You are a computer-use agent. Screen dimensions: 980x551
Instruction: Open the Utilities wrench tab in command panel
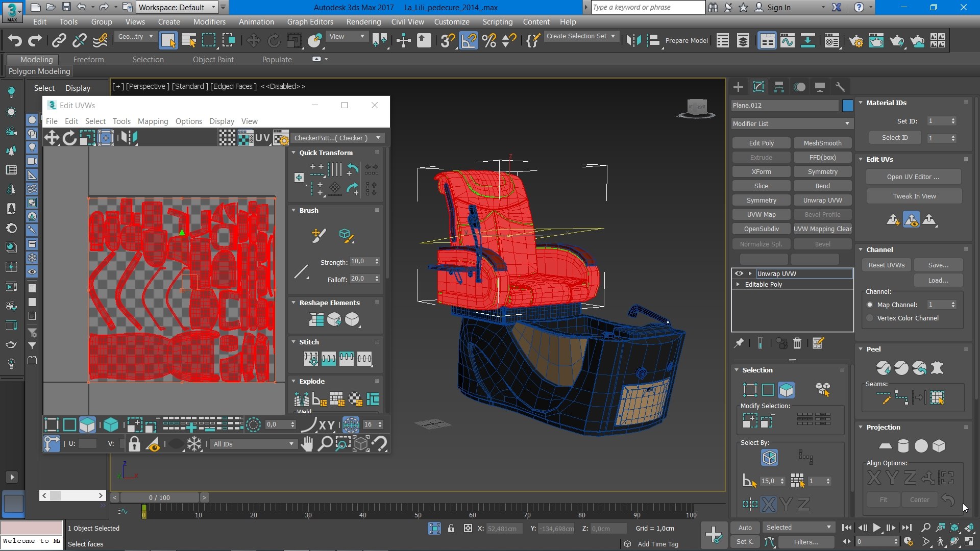(x=840, y=87)
